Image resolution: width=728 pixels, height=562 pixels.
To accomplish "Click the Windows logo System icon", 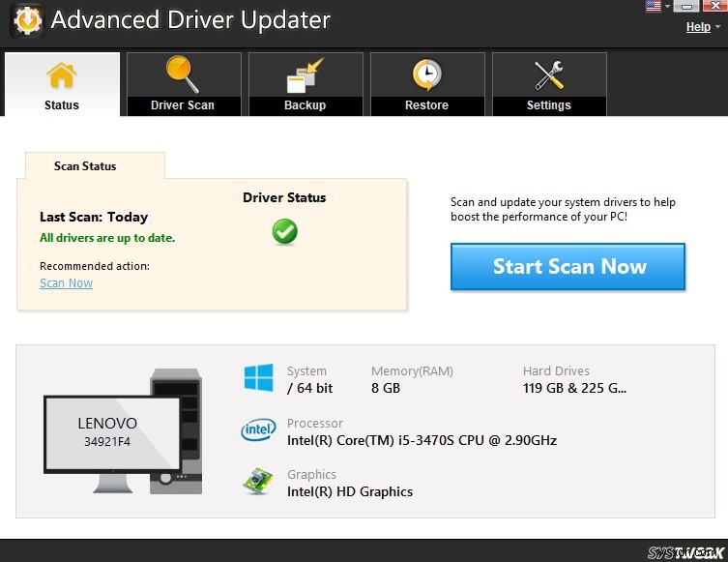I will (x=258, y=377).
